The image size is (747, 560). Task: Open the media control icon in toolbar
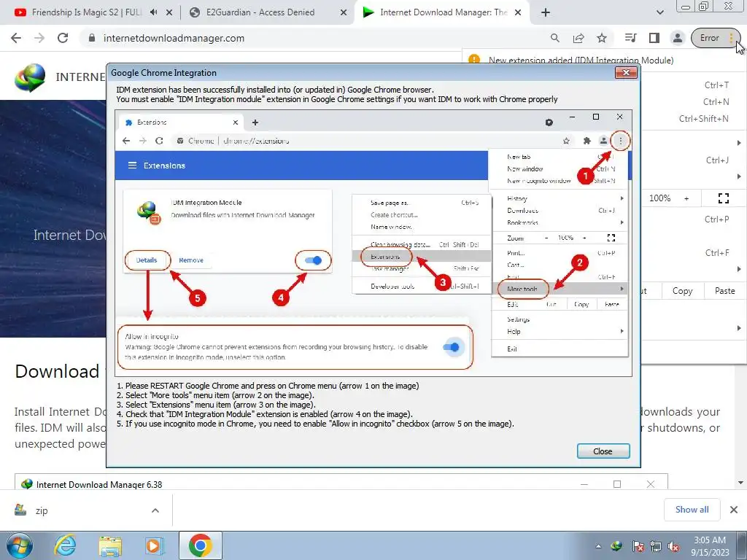coord(631,38)
